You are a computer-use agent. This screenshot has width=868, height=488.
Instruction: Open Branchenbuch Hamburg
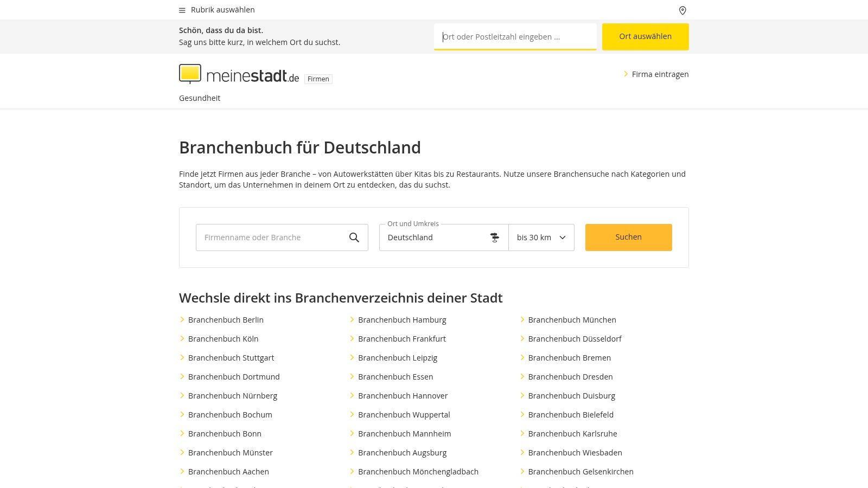pyautogui.click(x=402, y=320)
